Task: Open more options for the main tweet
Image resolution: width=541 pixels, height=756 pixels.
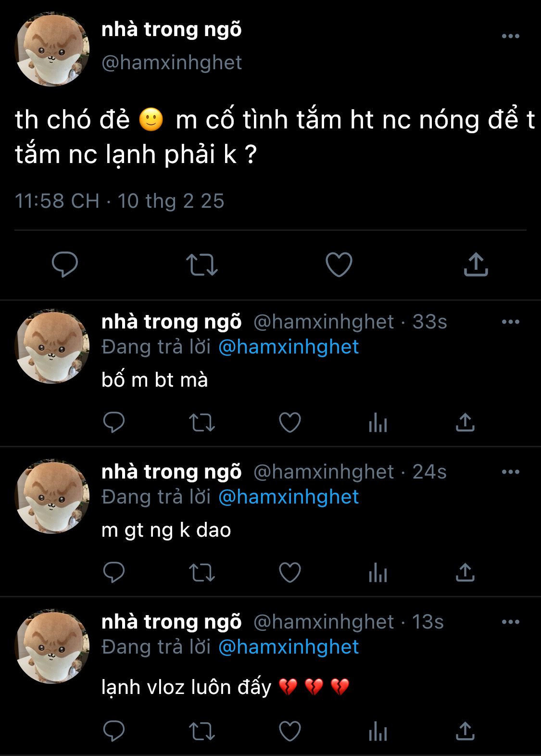Action: (510, 36)
